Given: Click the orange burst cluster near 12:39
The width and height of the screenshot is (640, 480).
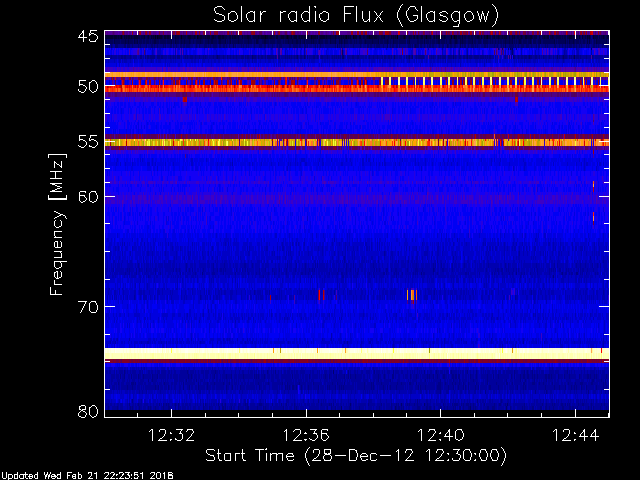Looking at the screenshot, I should click(412, 295).
